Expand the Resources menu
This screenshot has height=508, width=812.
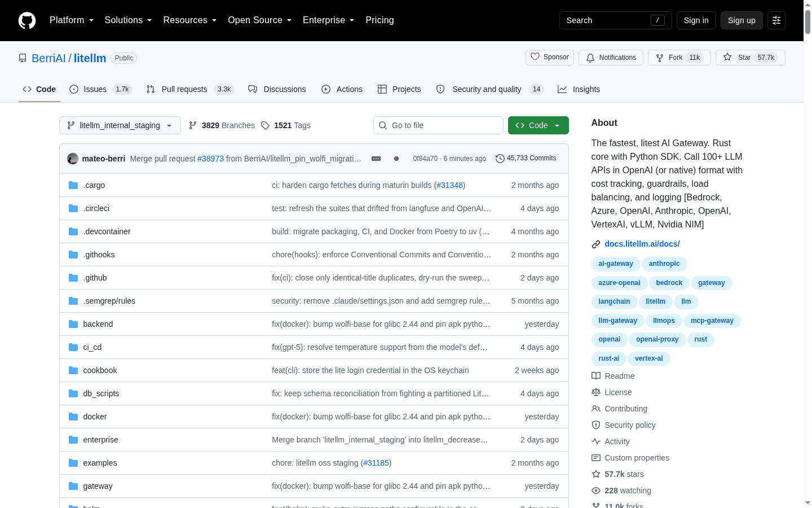coord(190,20)
